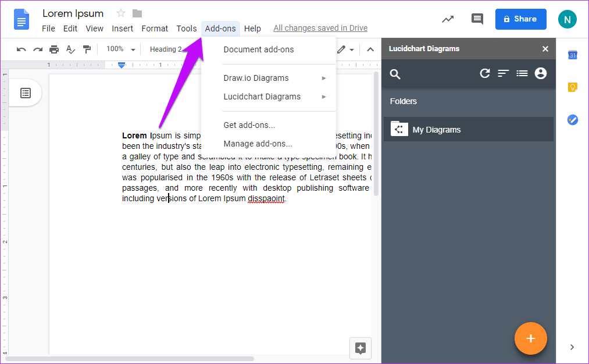
Task: Run spell check icon
Action: point(70,49)
